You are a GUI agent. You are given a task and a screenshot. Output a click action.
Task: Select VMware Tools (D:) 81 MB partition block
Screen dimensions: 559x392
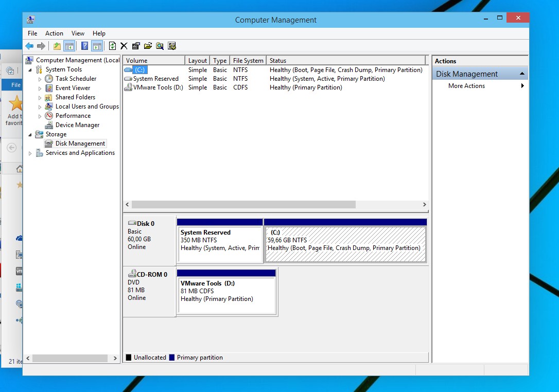(226, 292)
